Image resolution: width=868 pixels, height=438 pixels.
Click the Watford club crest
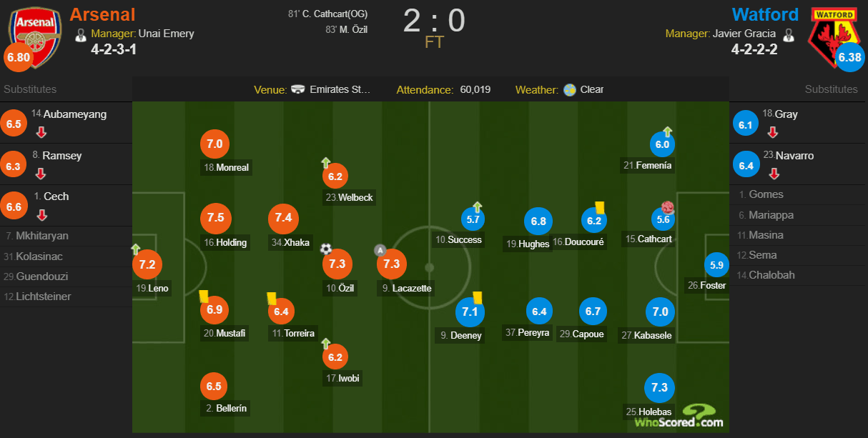pyautogui.click(x=832, y=37)
